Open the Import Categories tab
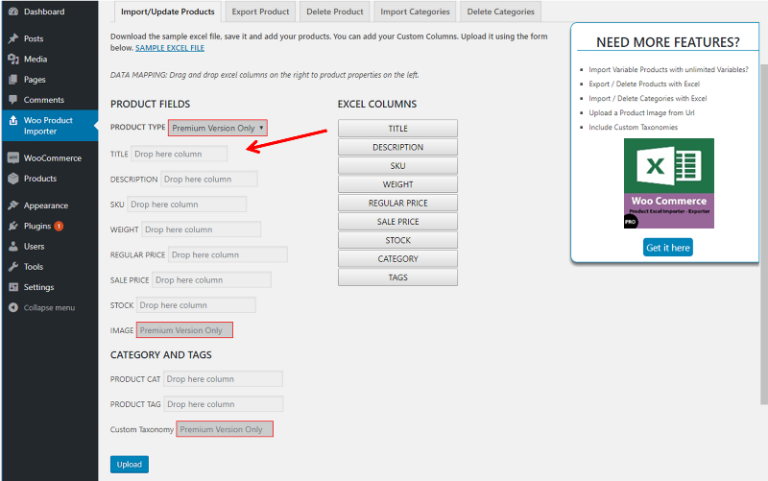The height and width of the screenshot is (481, 768). coord(415,12)
